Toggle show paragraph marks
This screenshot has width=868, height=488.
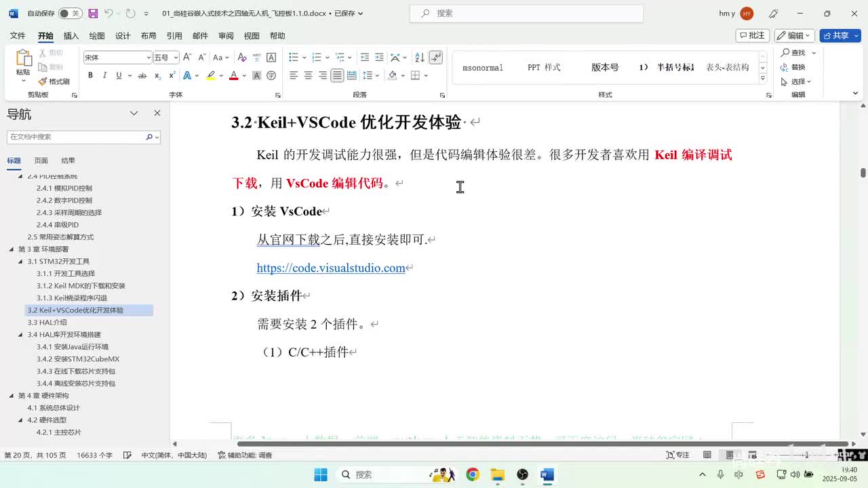click(x=435, y=58)
